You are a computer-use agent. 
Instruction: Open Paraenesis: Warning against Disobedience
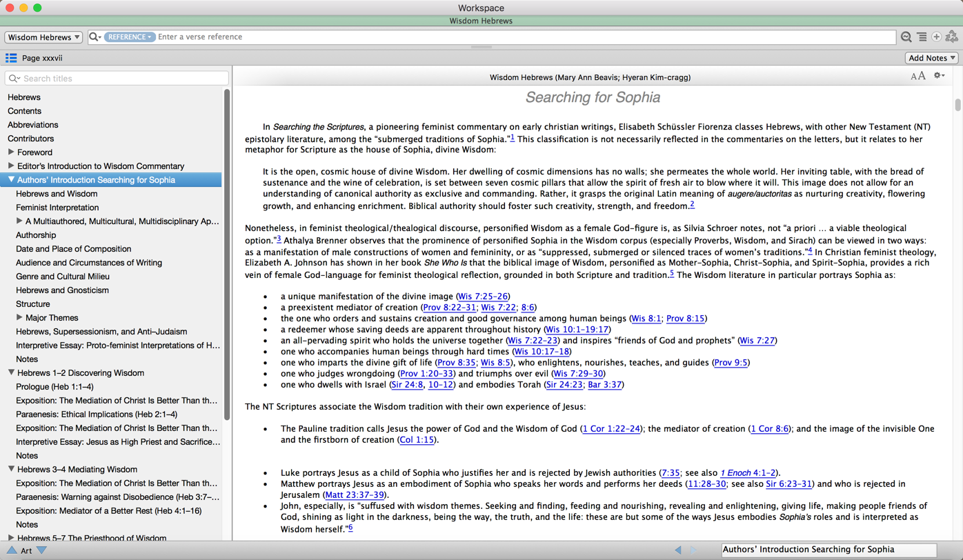tap(118, 497)
